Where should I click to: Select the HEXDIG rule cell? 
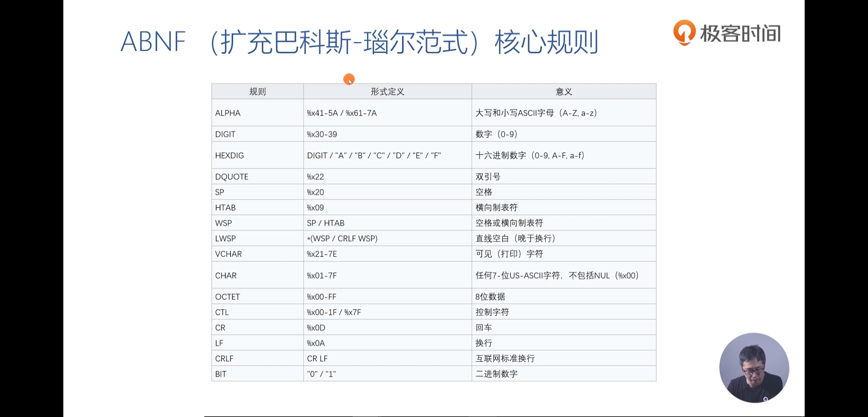258,155
